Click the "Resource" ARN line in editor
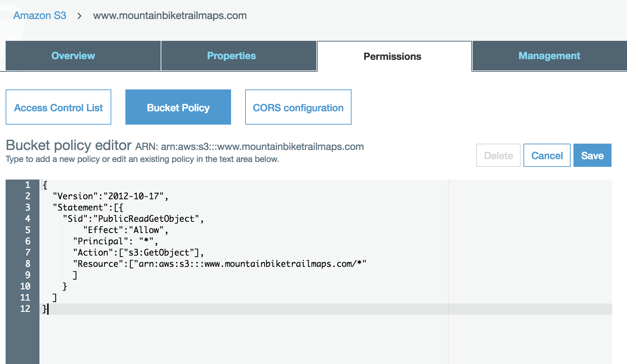627x364 pixels. click(220, 264)
